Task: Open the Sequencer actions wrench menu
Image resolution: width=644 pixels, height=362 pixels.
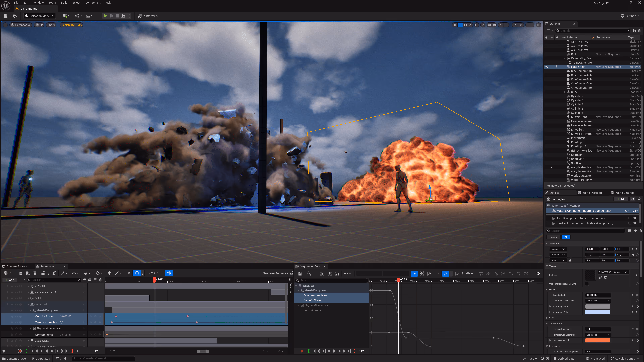Action: [64, 273]
